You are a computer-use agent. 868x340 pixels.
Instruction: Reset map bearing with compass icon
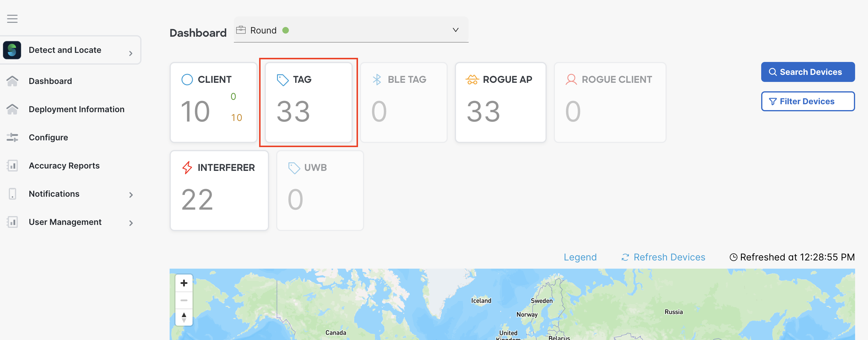coord(184,317)
